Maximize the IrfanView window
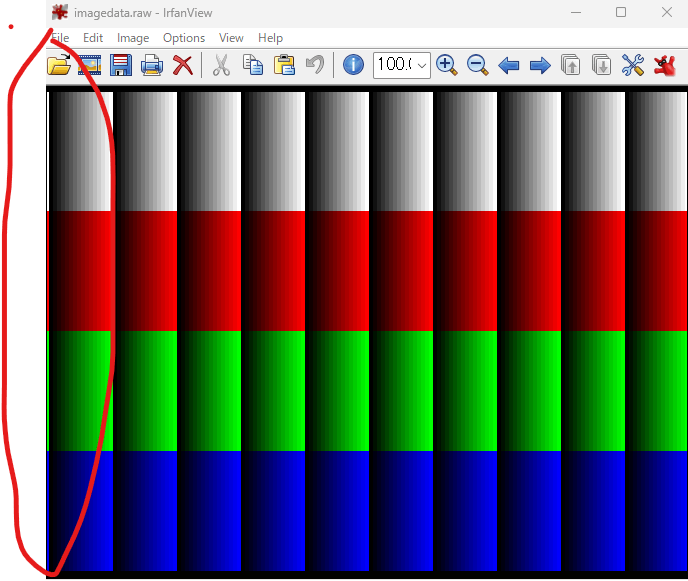The width and height of the screenshot is (688, 581). 621,12
